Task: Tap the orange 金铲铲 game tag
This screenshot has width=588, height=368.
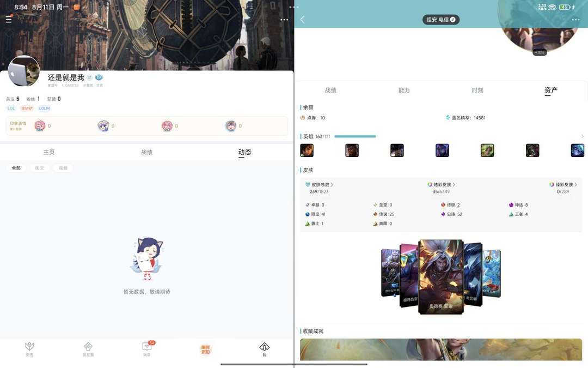Action: (x=27, y=108)
